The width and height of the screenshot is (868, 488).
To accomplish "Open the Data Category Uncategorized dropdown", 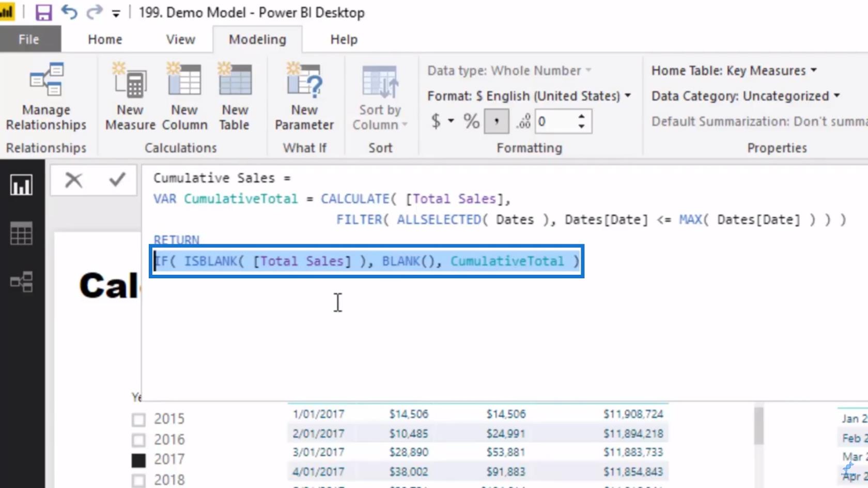I will [x=746, y=96].
